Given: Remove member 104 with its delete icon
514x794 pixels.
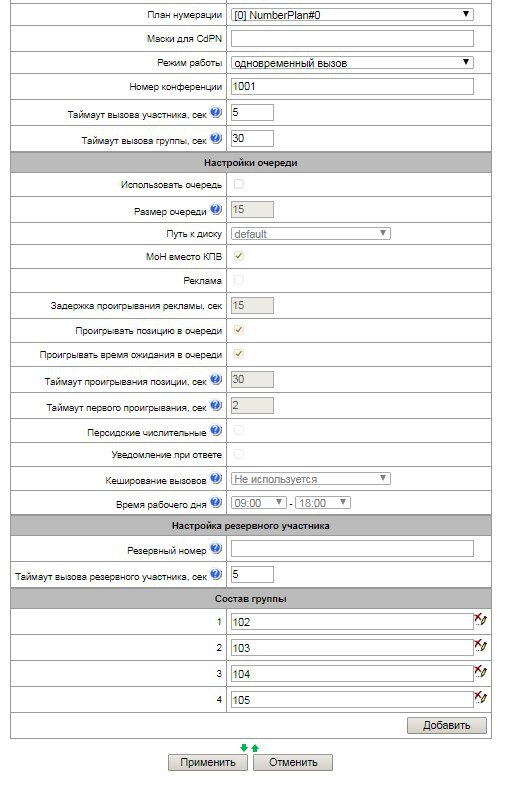Looking at the screenshot, I should point(480,671).
